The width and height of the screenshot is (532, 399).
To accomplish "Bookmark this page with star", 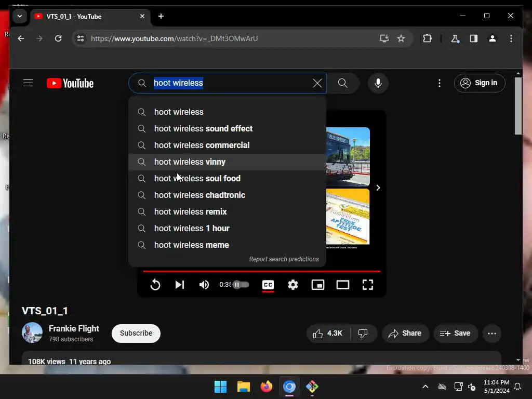I will click(x=401, y=38).
